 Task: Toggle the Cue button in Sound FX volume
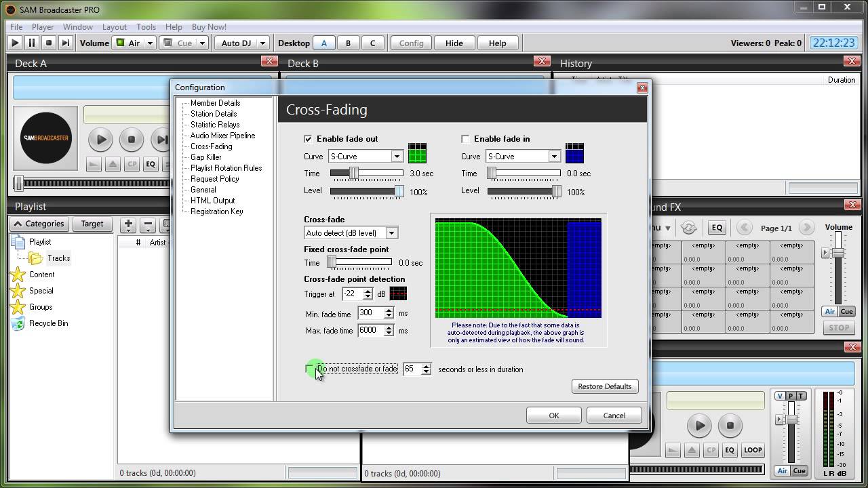pos(847,312)
